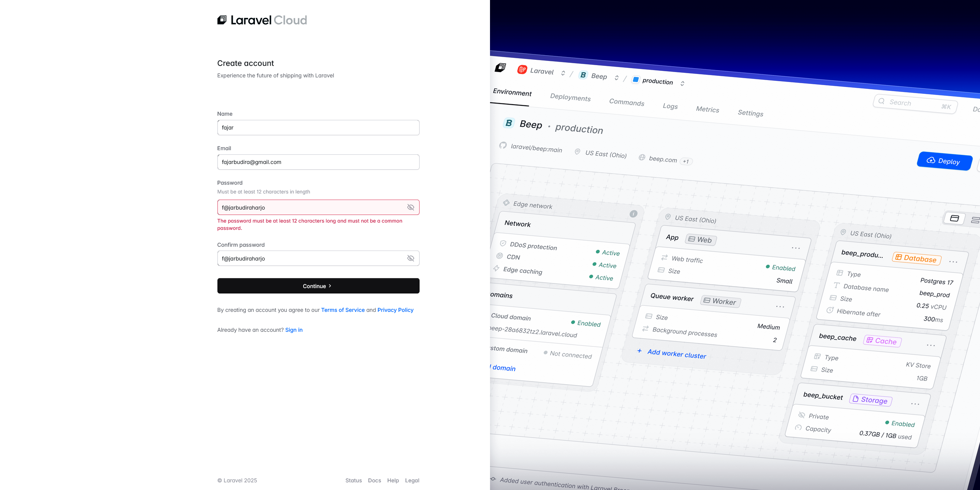
Task: Click the DDoS protection shield icon
Action: click(503, 243)
